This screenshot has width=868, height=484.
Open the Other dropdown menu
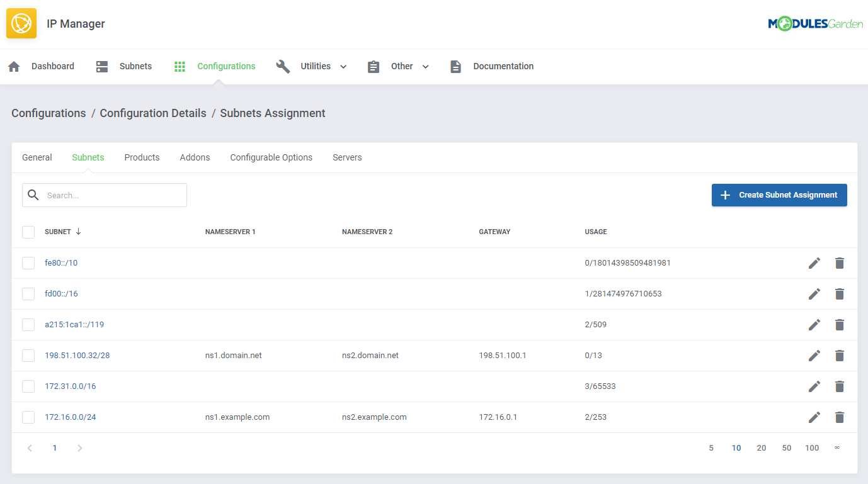point(425,66)
